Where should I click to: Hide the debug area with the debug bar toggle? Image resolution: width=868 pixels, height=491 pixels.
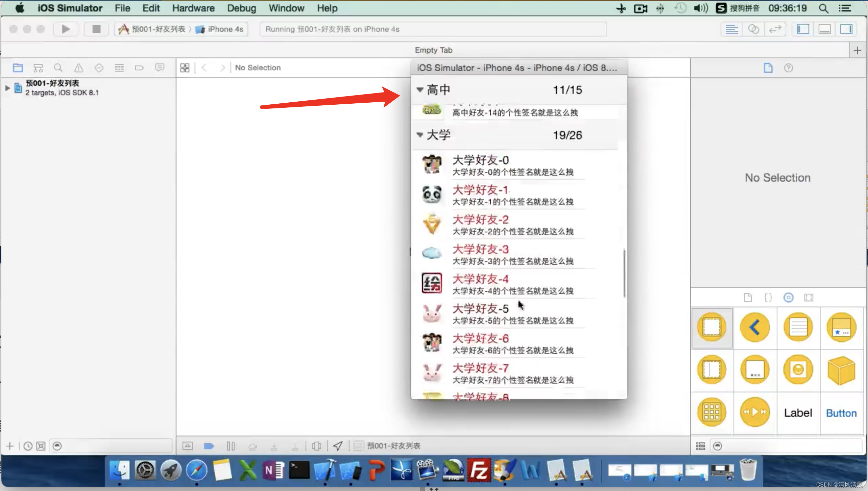click(x=188, y=446)
